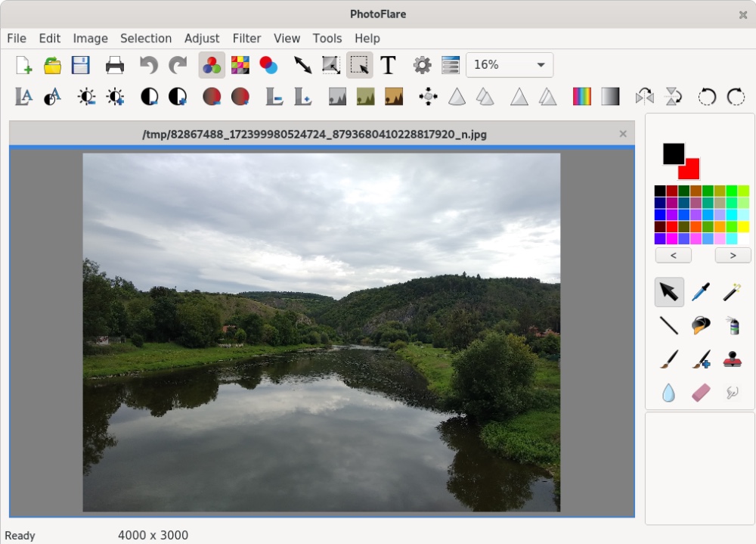Pick the Spray Can tool
The image size is (756, 544).
tap(732, 325)
